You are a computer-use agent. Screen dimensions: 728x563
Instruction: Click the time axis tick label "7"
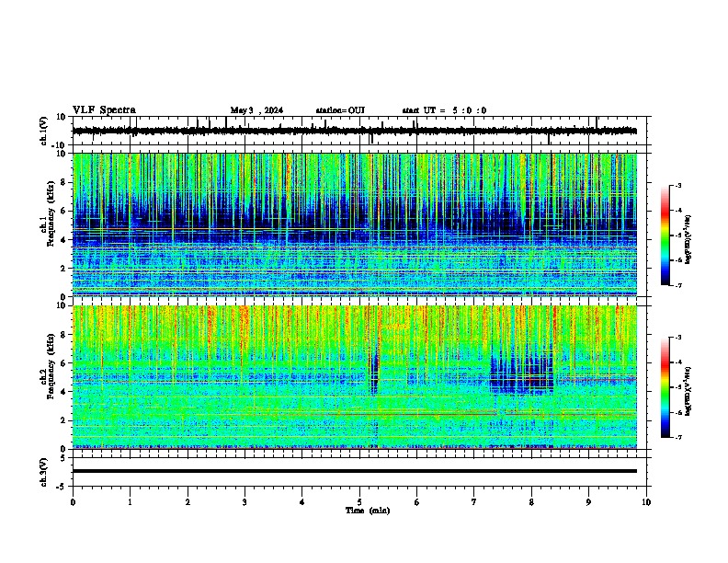click(474, 502)
